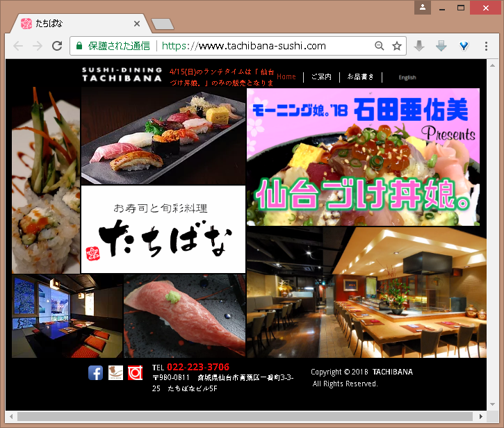This screenshot has width=504, height=428.
Task: Click the sushi roll photo on left
Action: pyautogui.click(x=46, y=180)
